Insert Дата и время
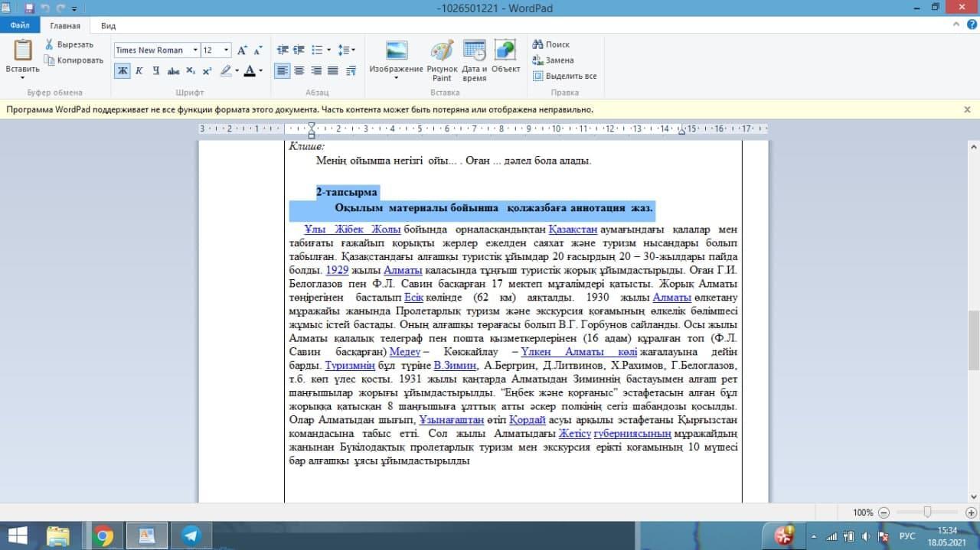The width and height of the screenshot is (980, 550). [475, 60]
